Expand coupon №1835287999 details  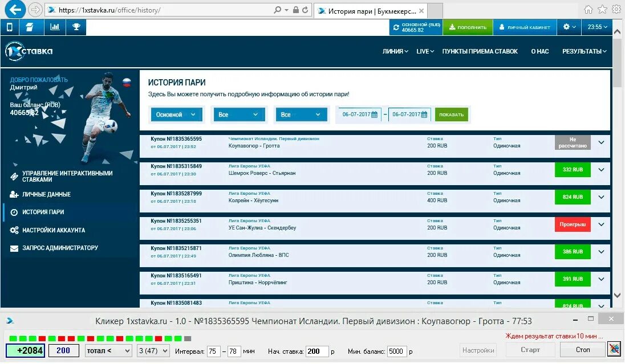click(601, 197)
